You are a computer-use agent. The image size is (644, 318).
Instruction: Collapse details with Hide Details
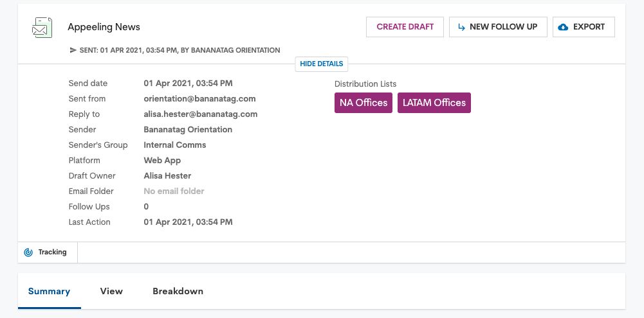coord(322,64)
